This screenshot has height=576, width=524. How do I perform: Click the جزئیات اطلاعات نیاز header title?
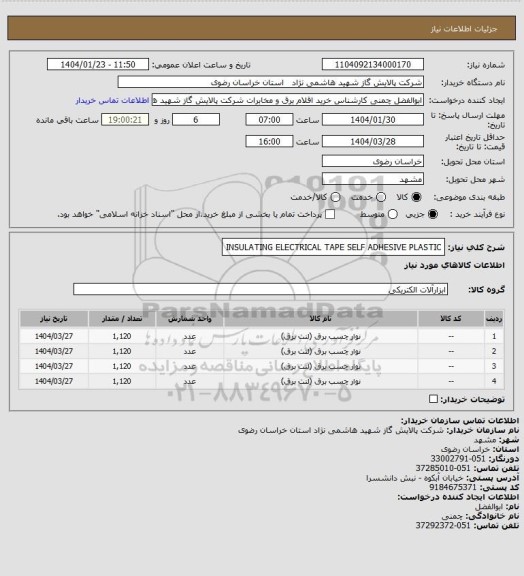[x=464, y=29]
